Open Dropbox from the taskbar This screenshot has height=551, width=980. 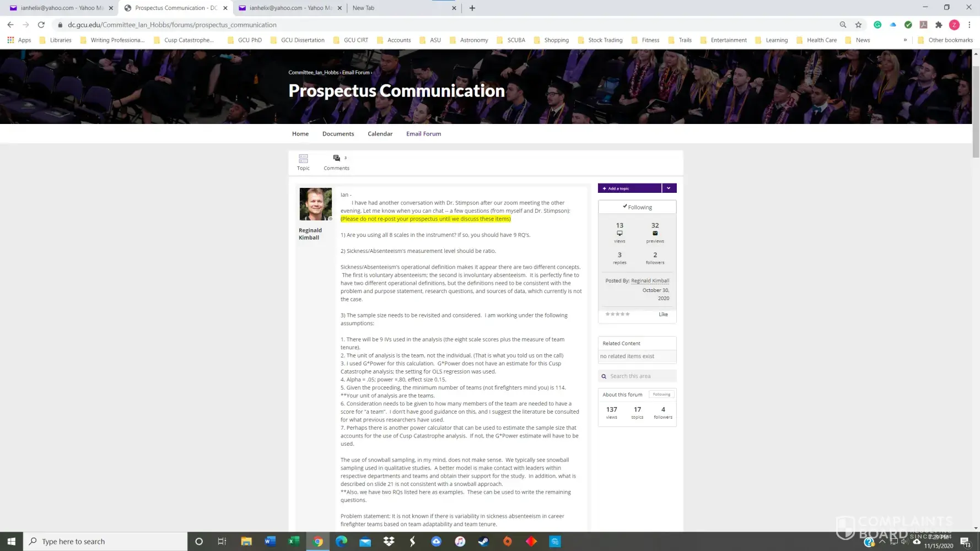pos(389,541)
